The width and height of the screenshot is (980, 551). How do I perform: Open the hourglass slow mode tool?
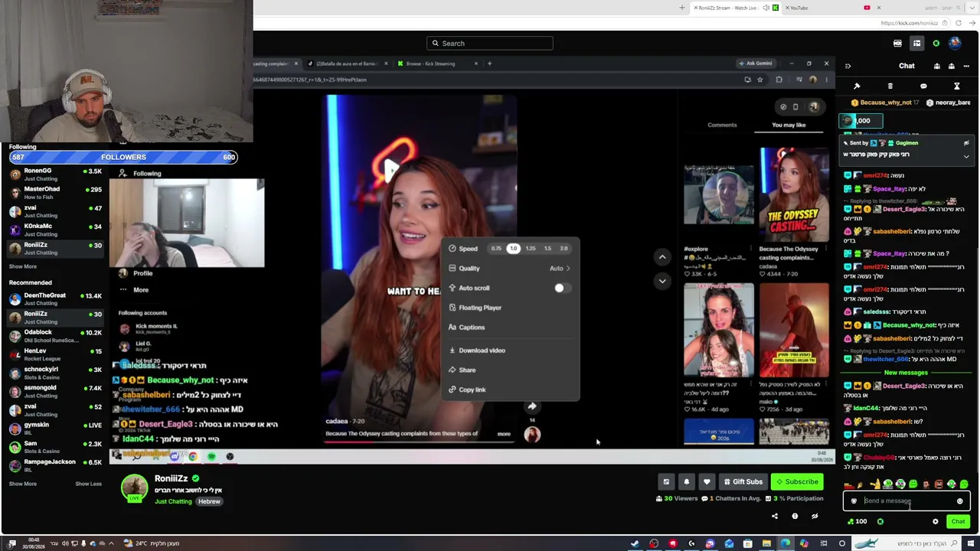[x=956, y=86]
